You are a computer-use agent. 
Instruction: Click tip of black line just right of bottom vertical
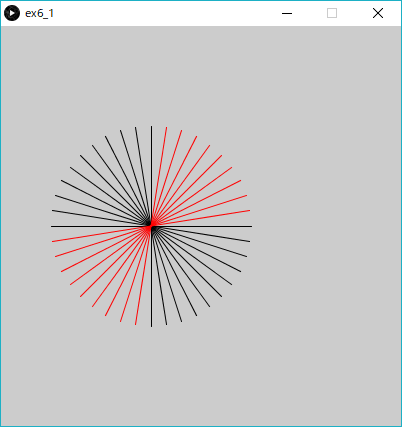coord(167,324)
